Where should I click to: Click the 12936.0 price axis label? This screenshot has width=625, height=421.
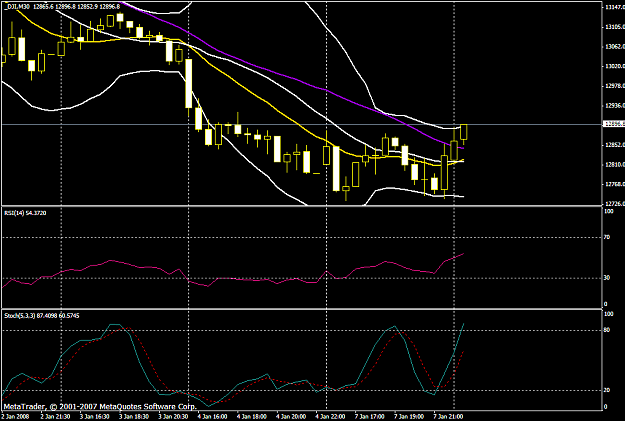click(x=615, y=106)
